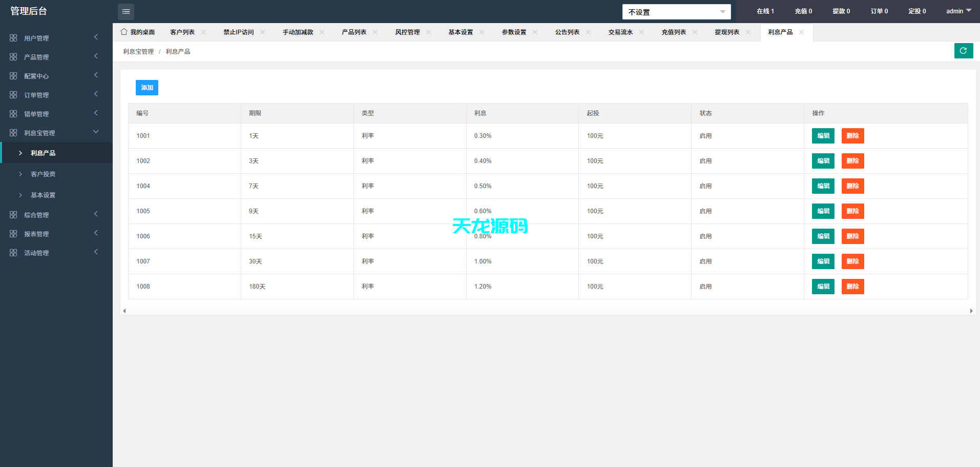Click the home icon on 我的桌面 tab
Image resolution: width=980 pixels, height=467 pixels.
pyautogui.click(x=124, y=32)
